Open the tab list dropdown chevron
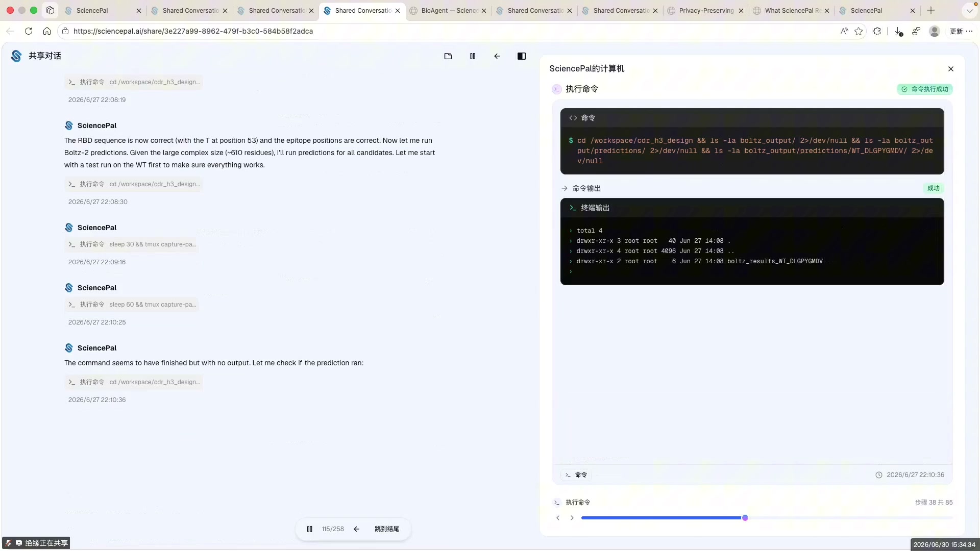This screenshot has height=551, width=980. [969, 10]
